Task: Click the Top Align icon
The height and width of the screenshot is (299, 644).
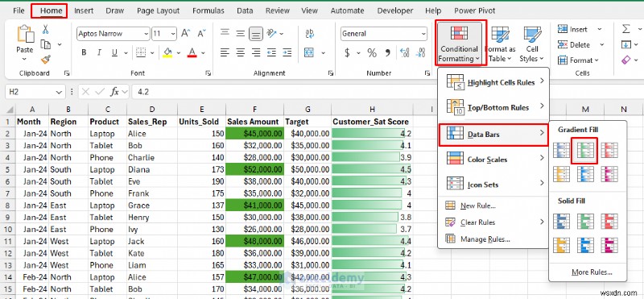Action: coord(225,33)
